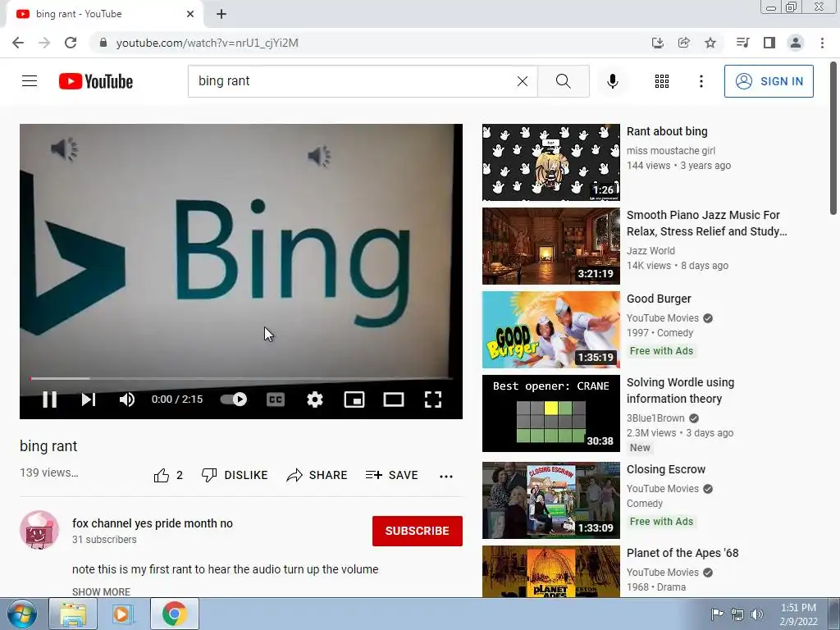
Task: Open YouTube guide hamburger menu
Action: click(x=30, y=81)
